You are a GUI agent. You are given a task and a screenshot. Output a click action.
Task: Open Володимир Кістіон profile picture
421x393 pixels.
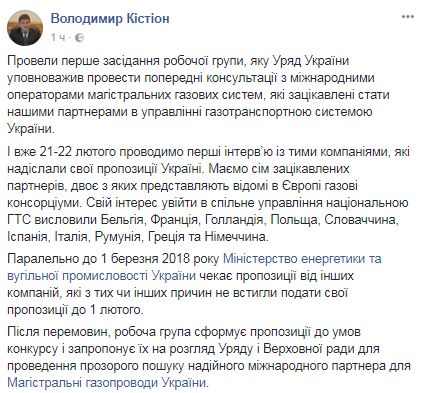[x=25, y=28]
